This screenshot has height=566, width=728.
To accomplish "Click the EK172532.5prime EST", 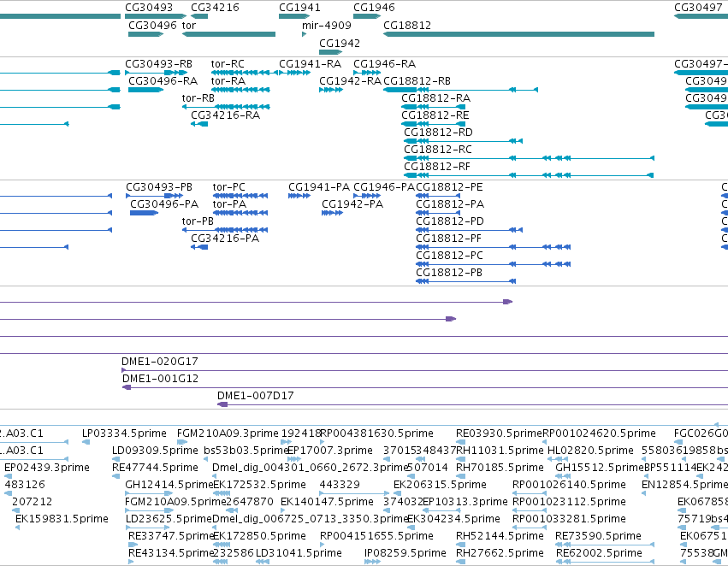I will pos(222,493).
